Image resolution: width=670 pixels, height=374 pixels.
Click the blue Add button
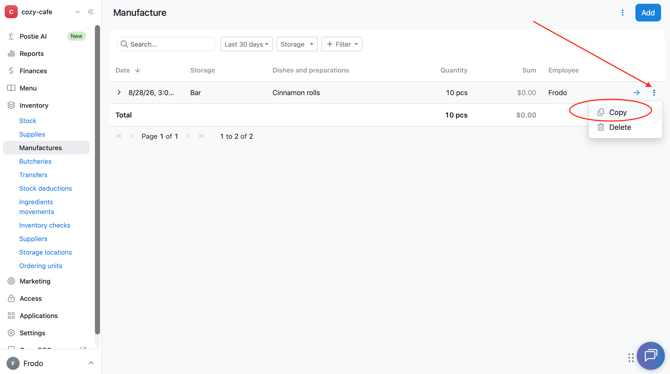[648, 13]
